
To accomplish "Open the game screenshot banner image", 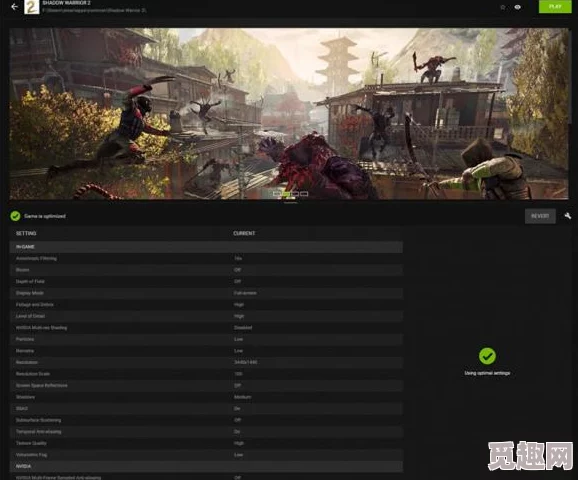I will pyautogui.click(x=289, y=114).
